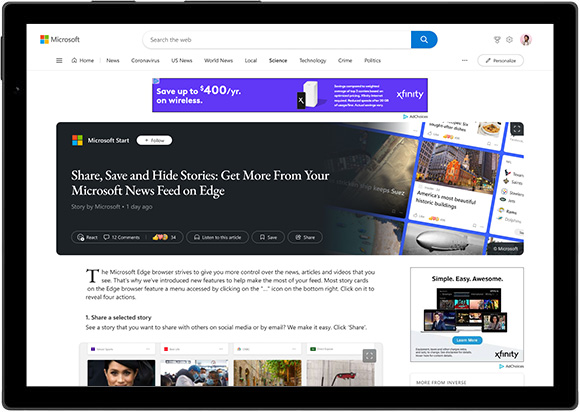Expand the story cards screenshot image
The image size is (580, 412).
[370, 356]
